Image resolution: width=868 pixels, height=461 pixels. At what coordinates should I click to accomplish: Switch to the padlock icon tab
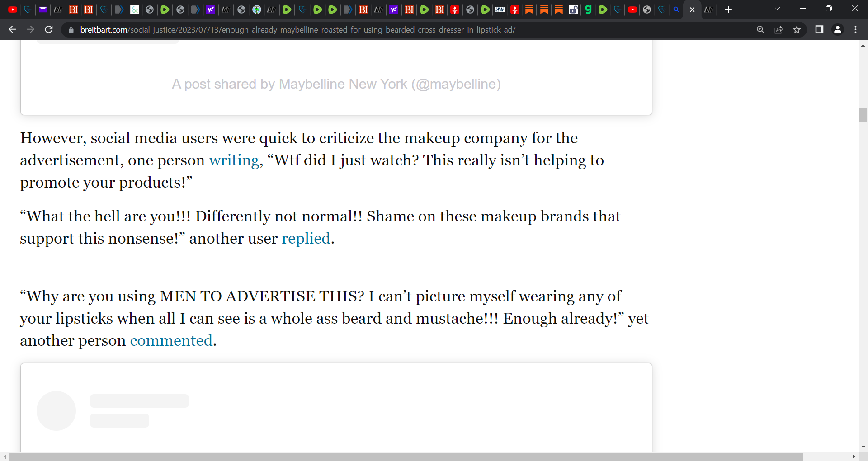tap(573, 9)
